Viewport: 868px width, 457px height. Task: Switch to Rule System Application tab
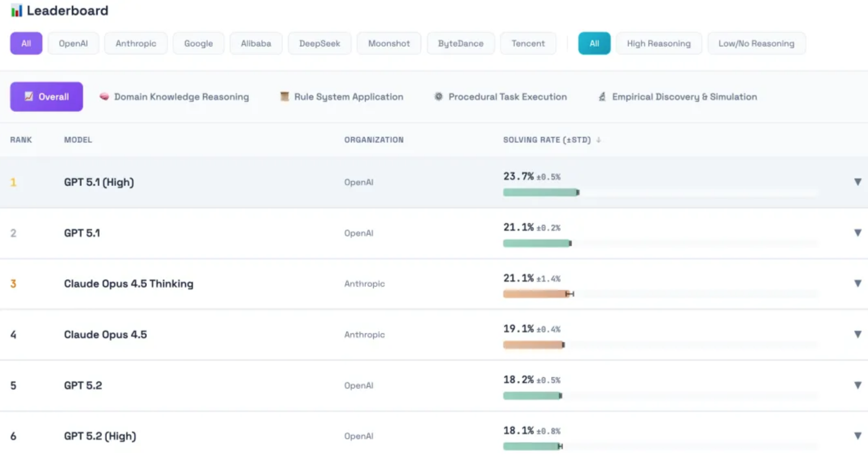tap(348, 97)
